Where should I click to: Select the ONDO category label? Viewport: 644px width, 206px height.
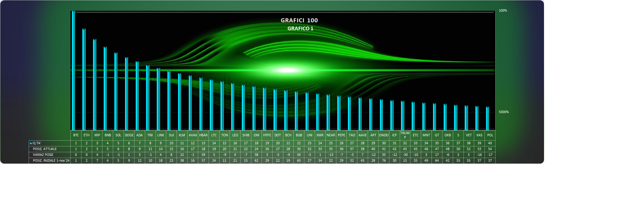(384, 135)
